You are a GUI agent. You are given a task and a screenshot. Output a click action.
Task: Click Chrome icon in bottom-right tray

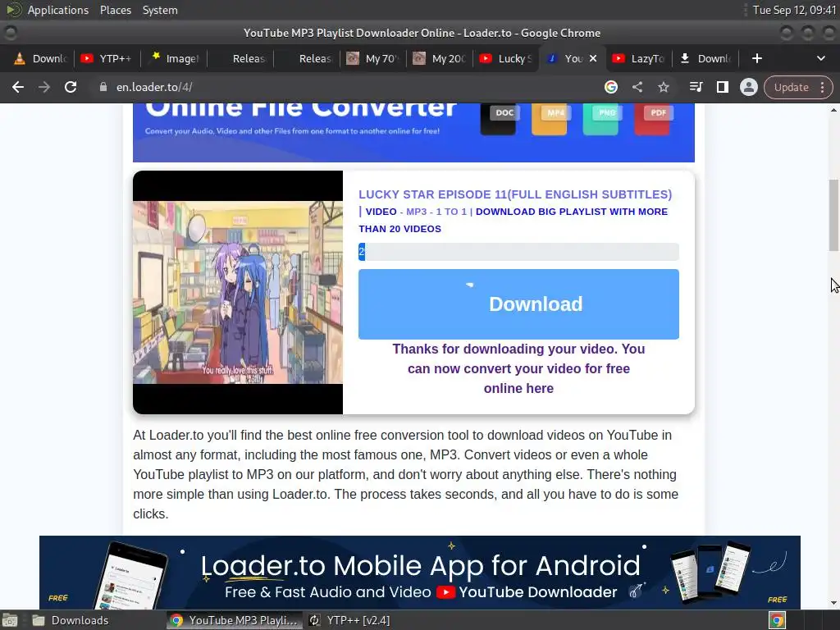point(777,620)
